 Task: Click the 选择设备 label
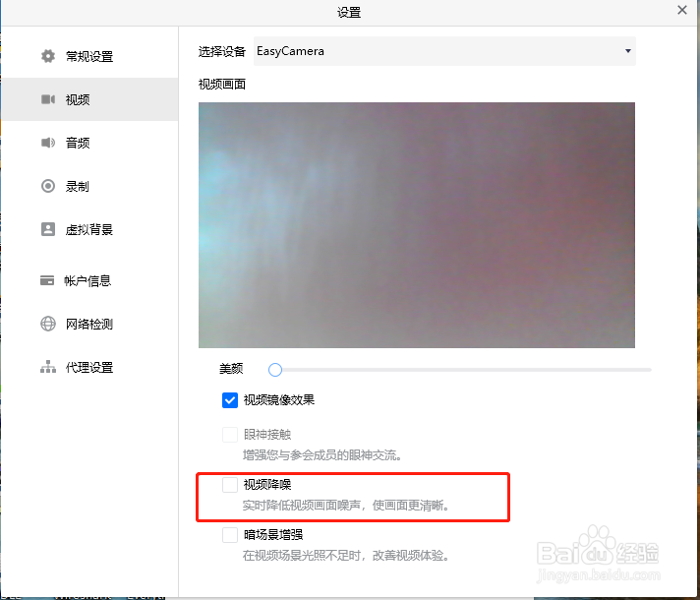point(222,51)
